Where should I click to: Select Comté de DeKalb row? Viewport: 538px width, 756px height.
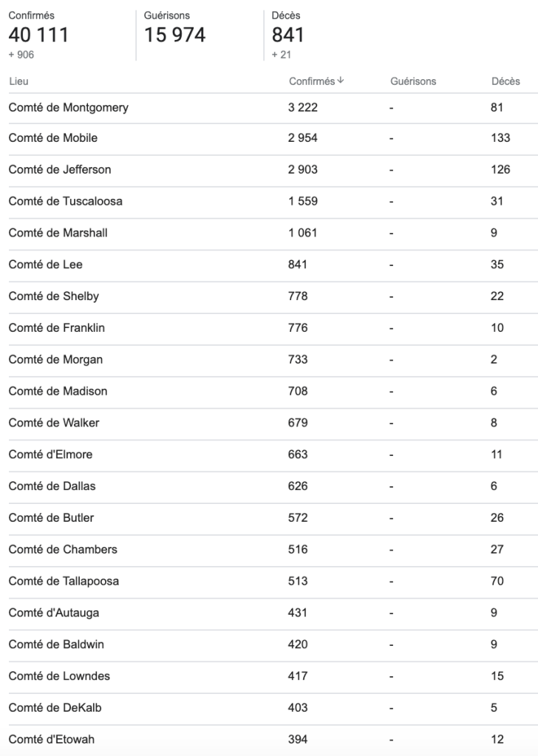click(55, 707)
